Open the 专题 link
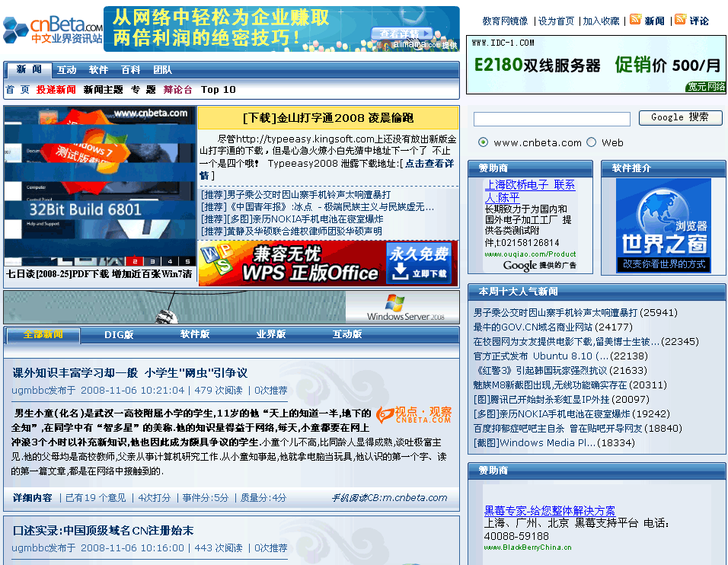728x565 pixels. [143, 90]
